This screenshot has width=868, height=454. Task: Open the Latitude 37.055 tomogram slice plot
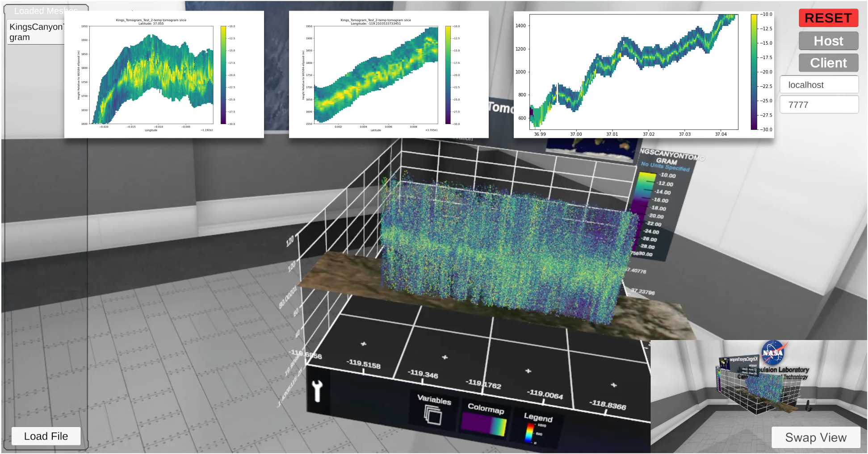(164, 75)
